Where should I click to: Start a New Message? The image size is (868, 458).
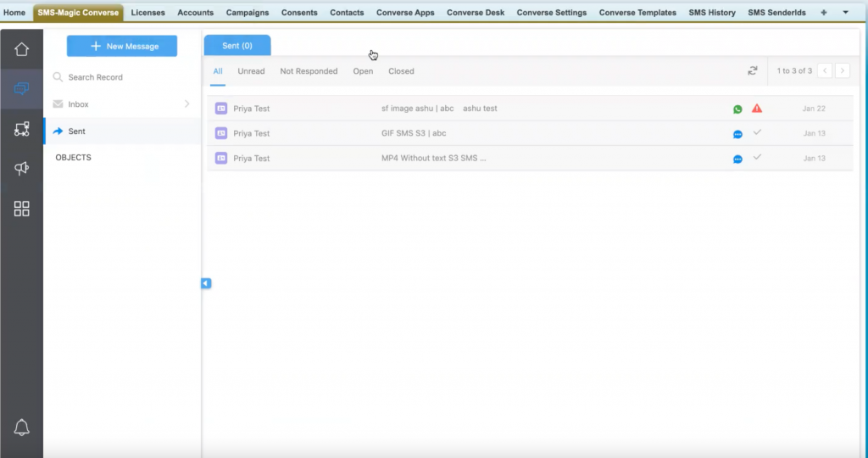[x=122, y=46]
